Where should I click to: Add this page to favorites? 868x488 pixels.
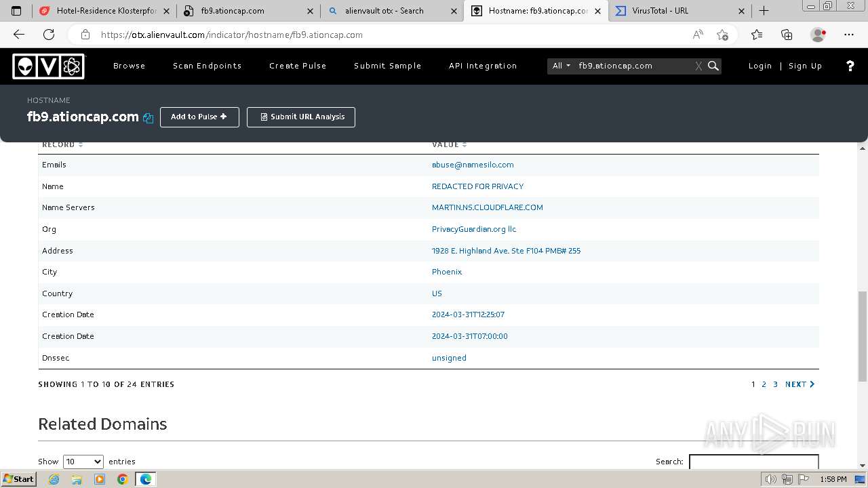click(722, 35)
